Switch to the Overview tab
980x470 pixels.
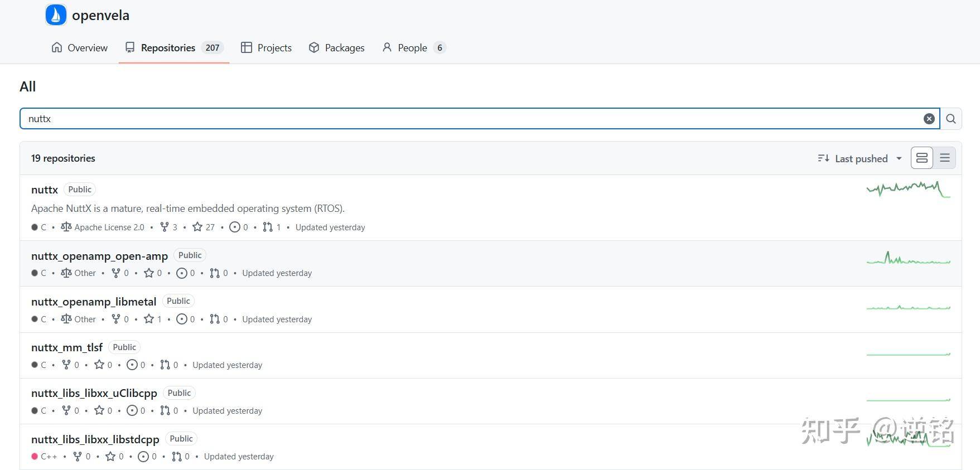point(80,47)
